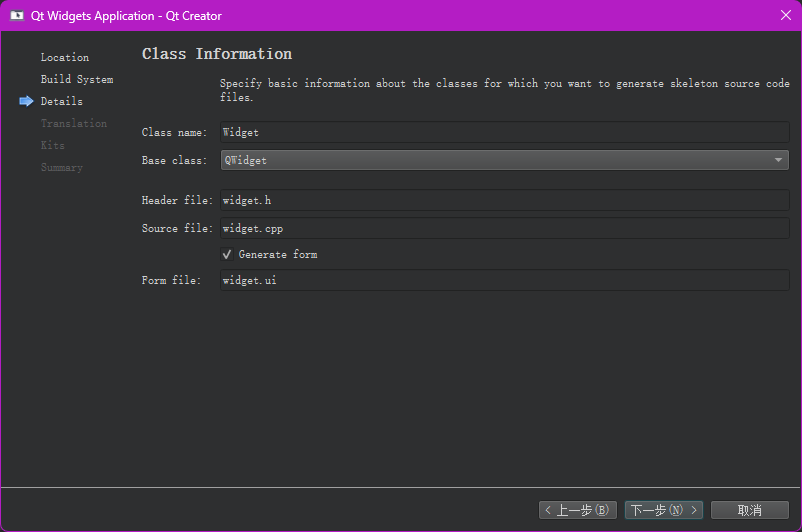Click the Kits step in sidebar

point(53,146)
